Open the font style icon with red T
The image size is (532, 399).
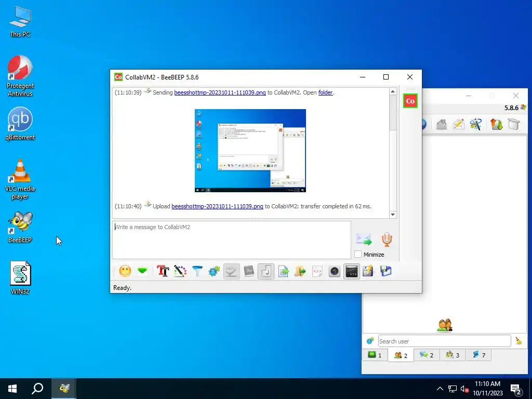click(x=163, y=271)
